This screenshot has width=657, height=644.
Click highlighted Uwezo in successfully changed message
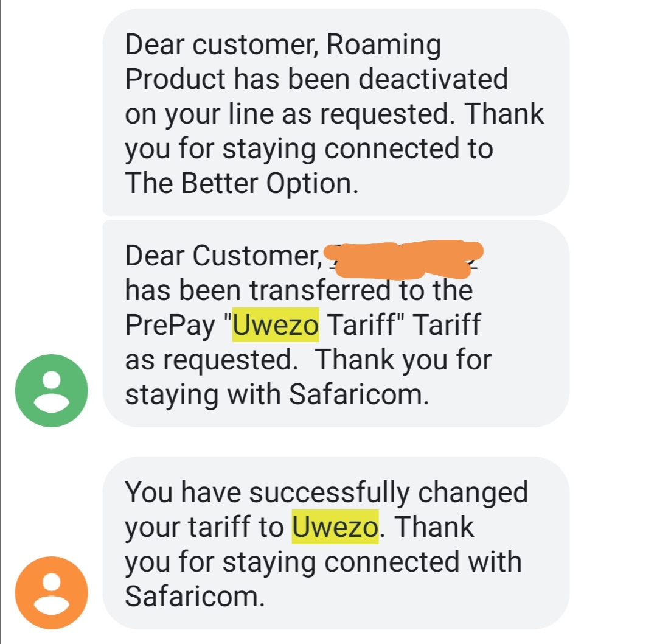[x=335, y=527]
